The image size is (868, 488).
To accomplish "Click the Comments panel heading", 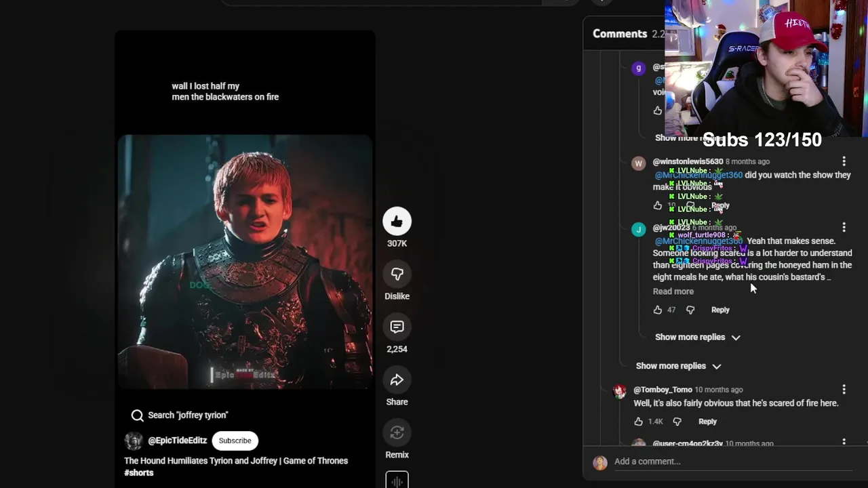I will coord(620,34).
